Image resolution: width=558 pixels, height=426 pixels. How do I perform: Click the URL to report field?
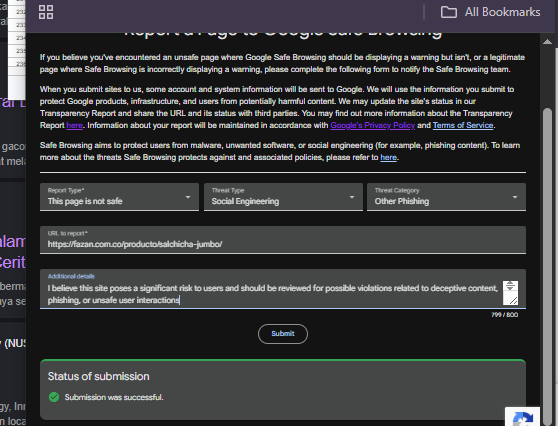pyautogui.click(x=283, y=240)
